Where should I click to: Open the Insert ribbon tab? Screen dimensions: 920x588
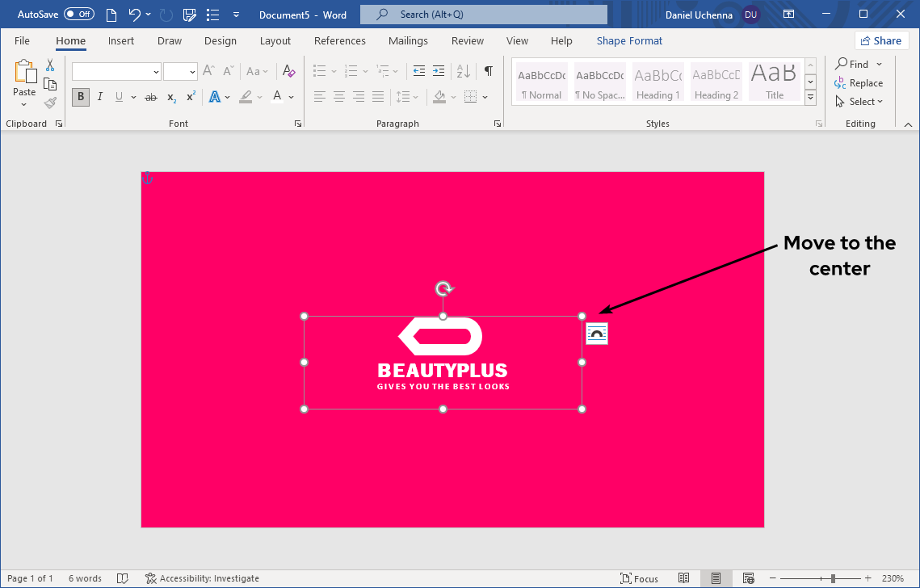pyautogui.click(x=121, y=41)
